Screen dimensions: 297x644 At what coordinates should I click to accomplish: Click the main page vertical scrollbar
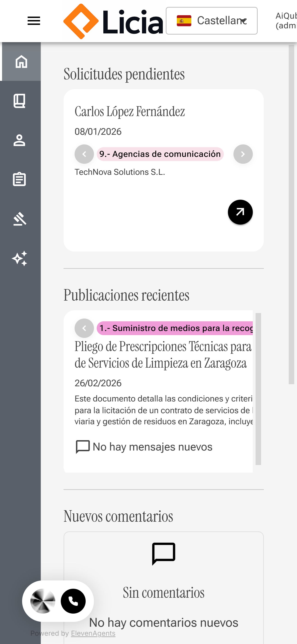[291, 214]
